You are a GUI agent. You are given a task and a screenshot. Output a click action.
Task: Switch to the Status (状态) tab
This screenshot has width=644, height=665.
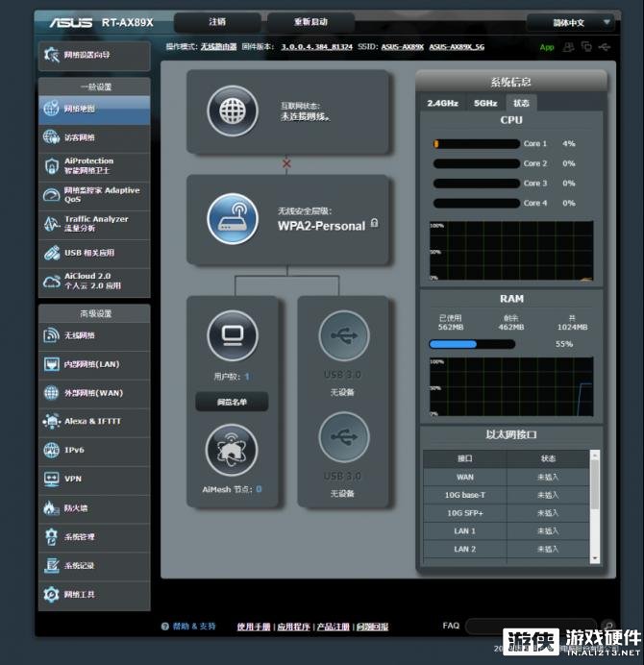coord(521,103)
